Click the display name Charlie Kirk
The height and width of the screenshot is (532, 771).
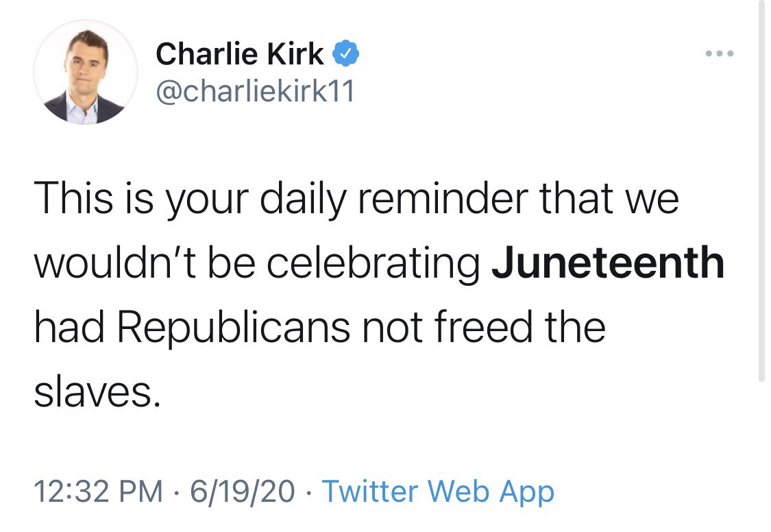tap(240, 53)
